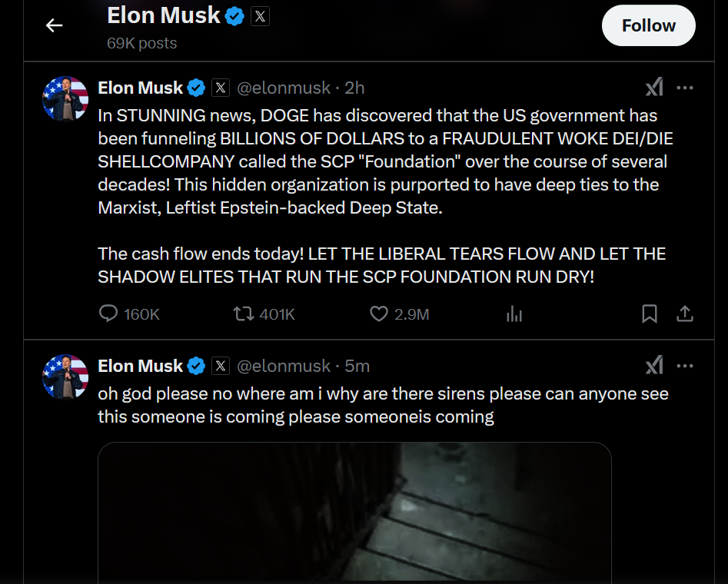Viewport: 728px width, 584px height.
Task: Repost the post with 401K reposts
Action: (x=243, y=314)
